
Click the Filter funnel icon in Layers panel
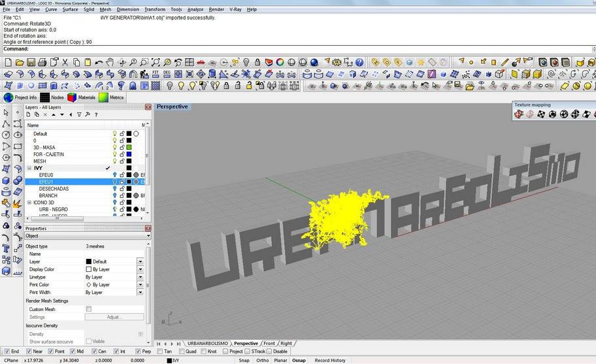[x=79, y=114]
